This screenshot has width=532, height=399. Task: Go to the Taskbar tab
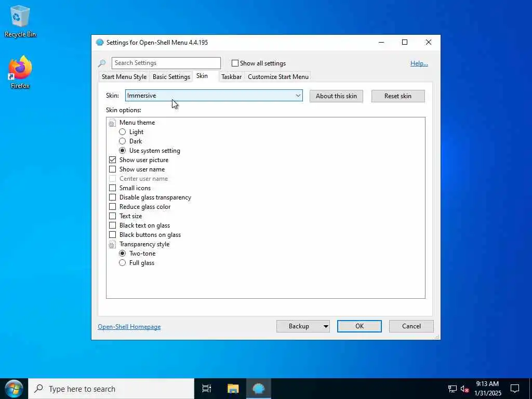231,77
